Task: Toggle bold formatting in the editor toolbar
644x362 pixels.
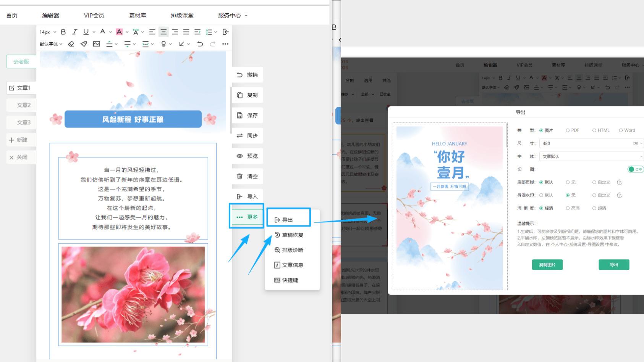Action: [63, 32]
